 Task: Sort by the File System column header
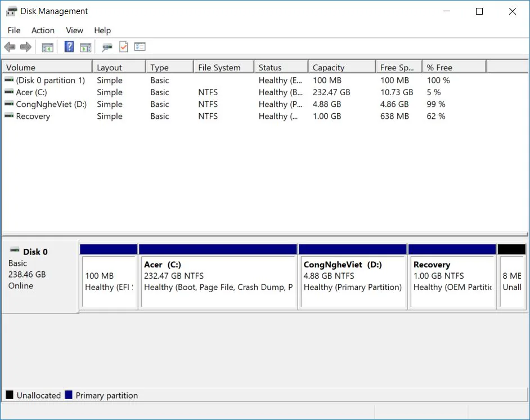224,68
